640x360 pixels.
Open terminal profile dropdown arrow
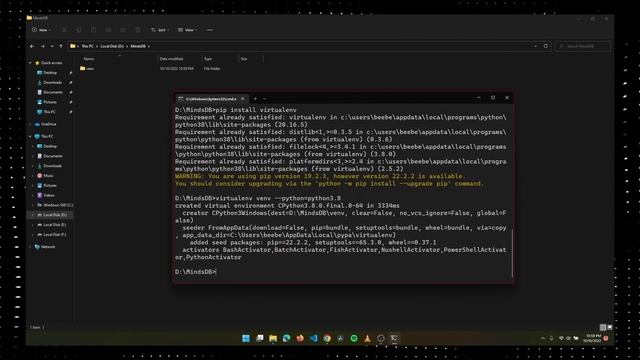pos(265,99)
